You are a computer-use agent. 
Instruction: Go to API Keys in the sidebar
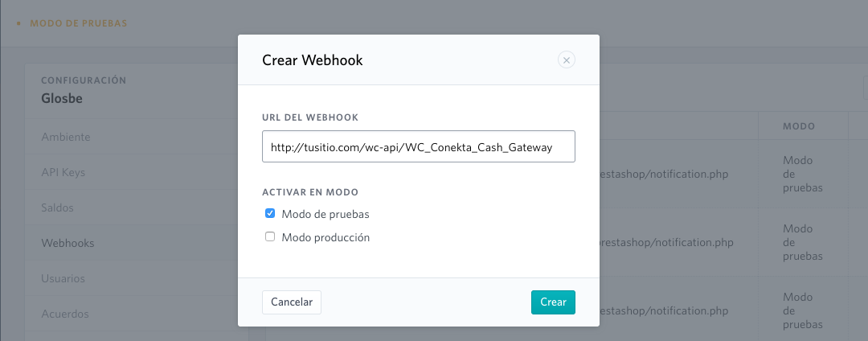[x=63, y=172]
